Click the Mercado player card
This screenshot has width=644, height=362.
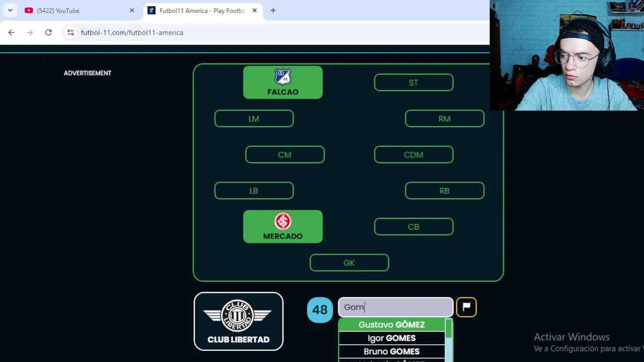[x=283, y=227]
